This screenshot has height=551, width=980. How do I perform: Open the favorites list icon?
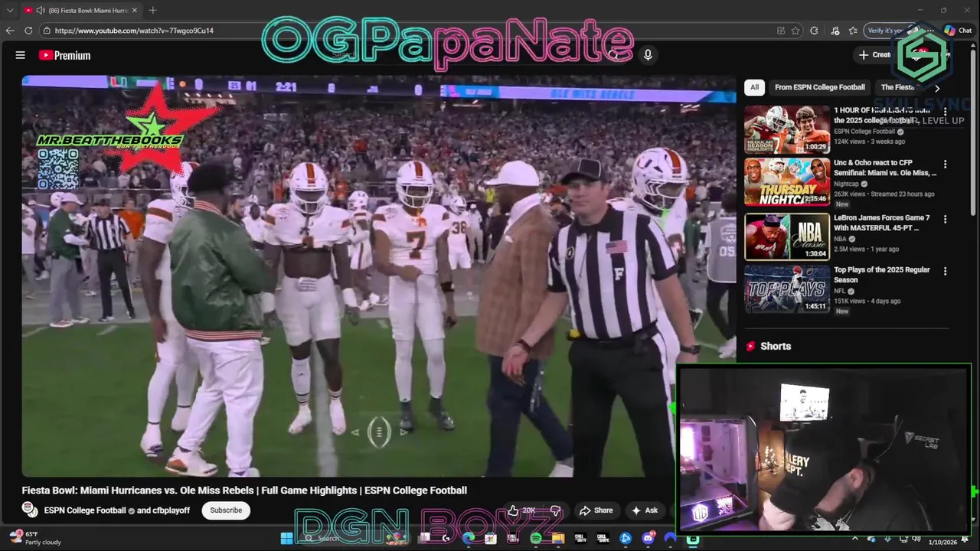pyautogui.click(x=853, y=31)
